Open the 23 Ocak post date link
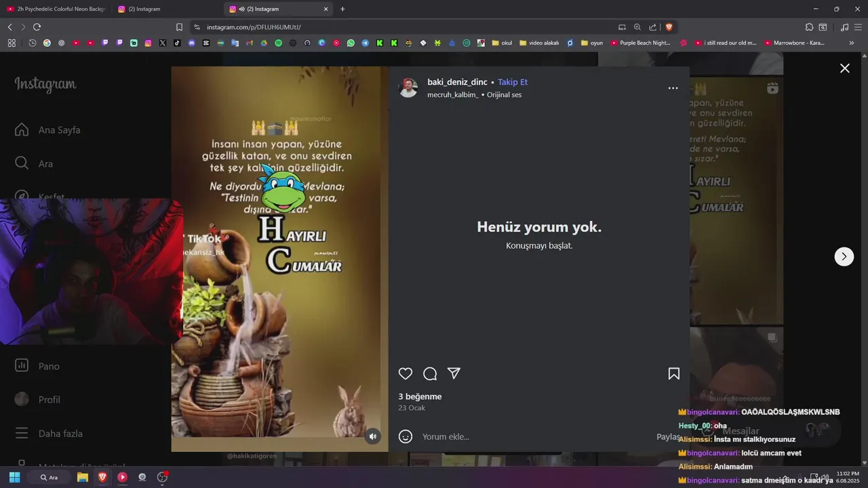The width and height of the screenshot is (868, 488). pos(412,408)
